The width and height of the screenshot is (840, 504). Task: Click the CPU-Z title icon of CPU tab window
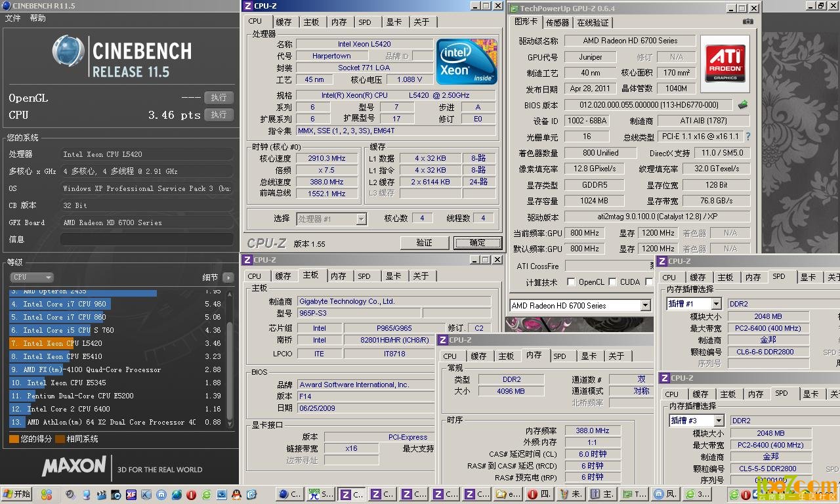(x=247, y=6)
